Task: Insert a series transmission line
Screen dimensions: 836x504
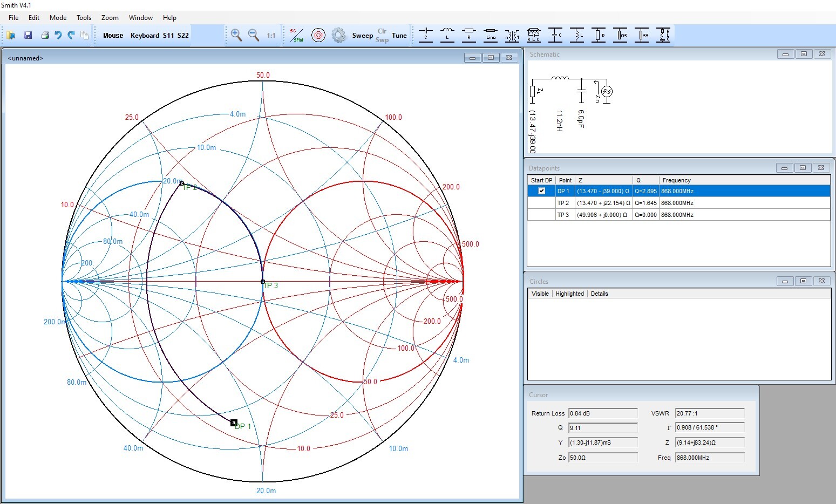Action: point(491,35)
